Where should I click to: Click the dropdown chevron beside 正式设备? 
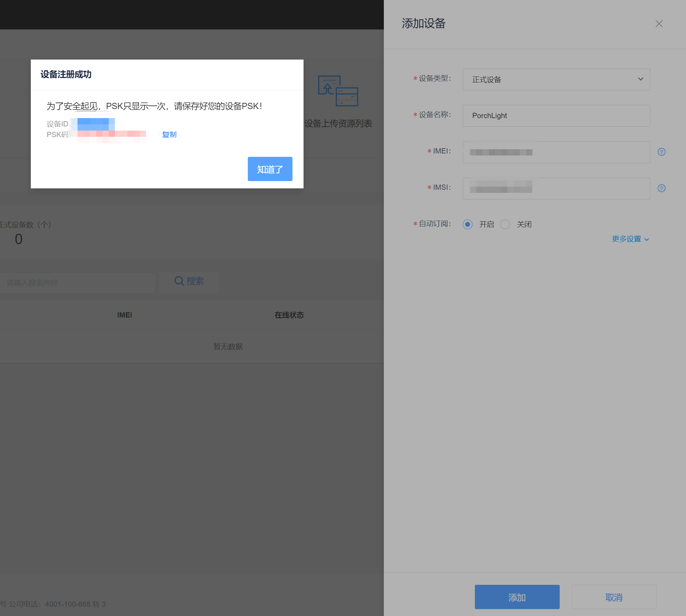(641, 79)
